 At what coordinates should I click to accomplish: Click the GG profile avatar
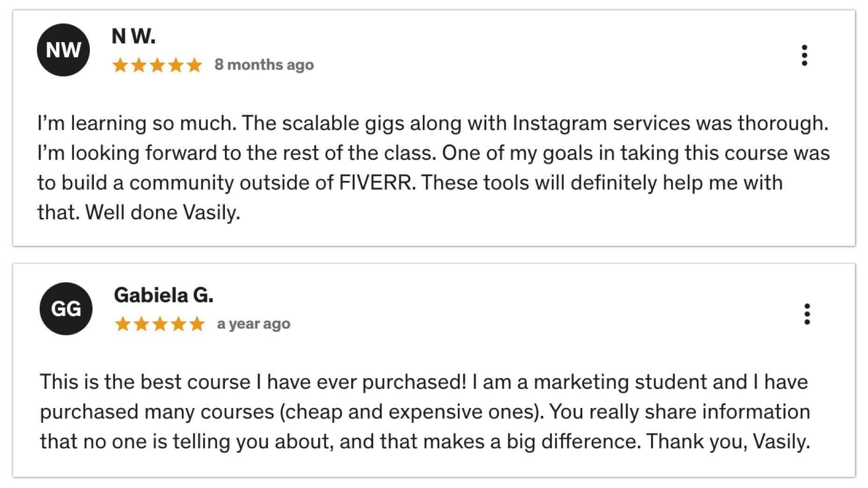66,309
